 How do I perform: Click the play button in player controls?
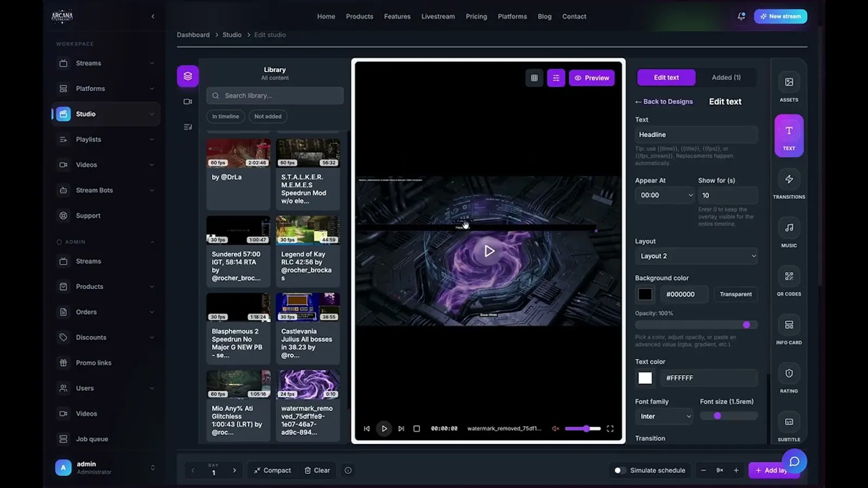384,428
